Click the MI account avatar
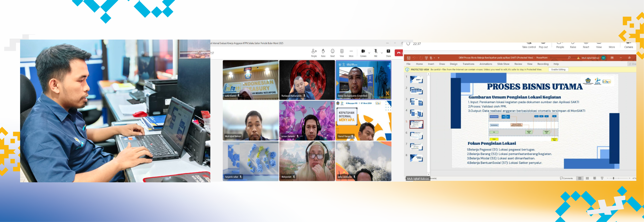The width and height of the screenshot is (644, 222). tap(604, 58)
